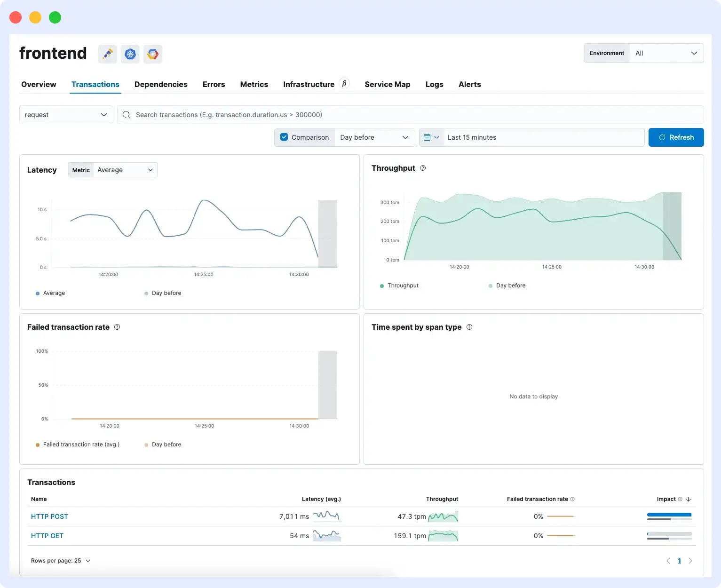Click the Throughput chart area
The image size is (721, 588).
click(x=543, y=226)
